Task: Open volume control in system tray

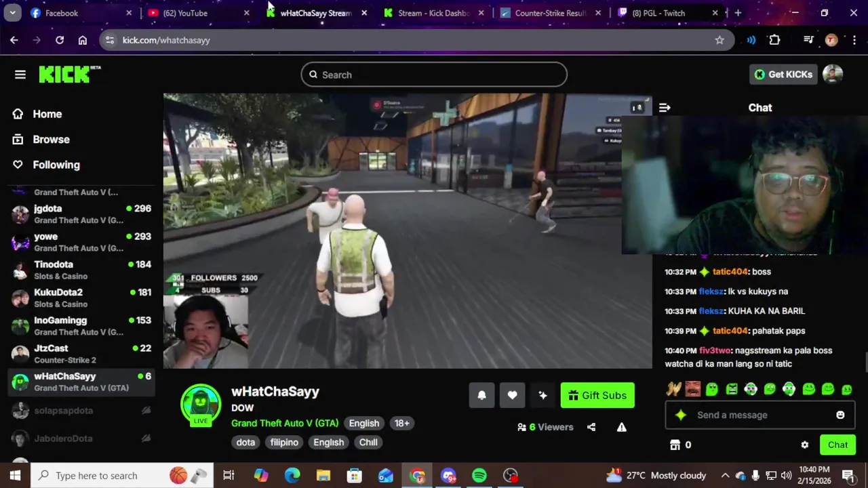Action: [787, 476]
